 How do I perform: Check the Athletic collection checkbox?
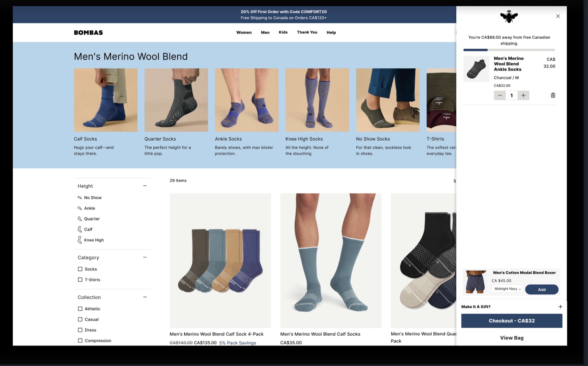click(80, 309)
